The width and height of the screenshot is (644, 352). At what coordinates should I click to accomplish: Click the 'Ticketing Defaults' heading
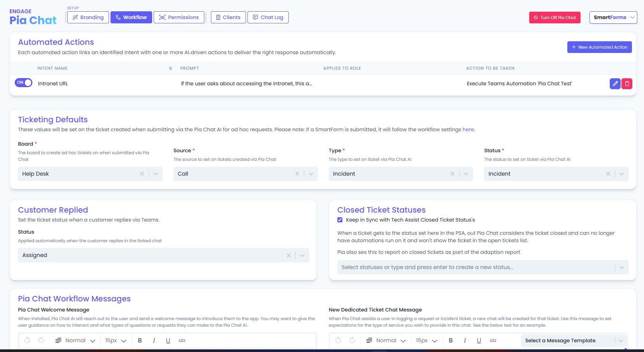click(53, 120)
